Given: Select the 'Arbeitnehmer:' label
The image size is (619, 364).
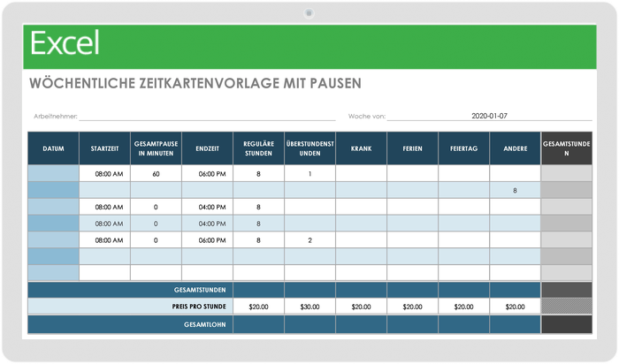Looking at the screenshot, I should (x=55, y=117).
